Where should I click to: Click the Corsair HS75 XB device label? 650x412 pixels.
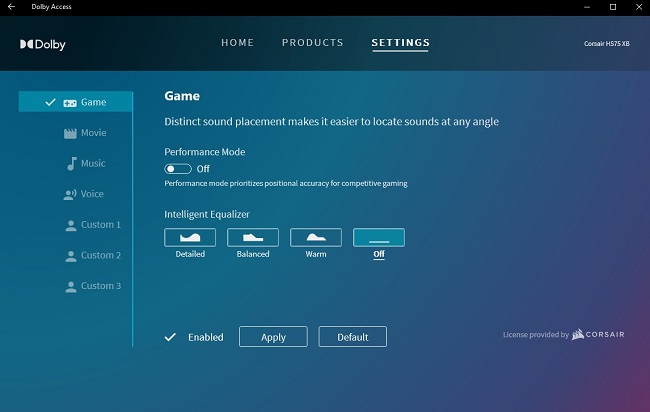coord(606,44)
